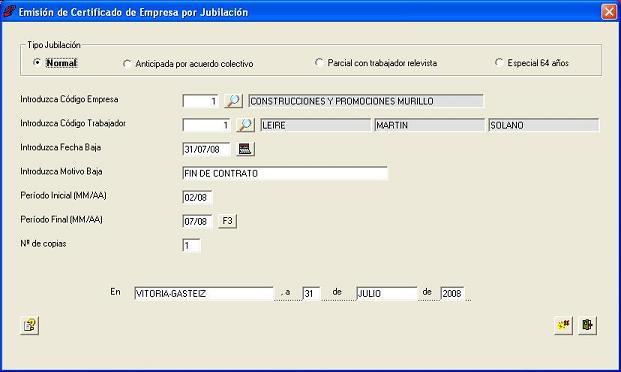621x372 pixels.
Task: Close the Emisión de Certificado window
Action: point(609,11)
